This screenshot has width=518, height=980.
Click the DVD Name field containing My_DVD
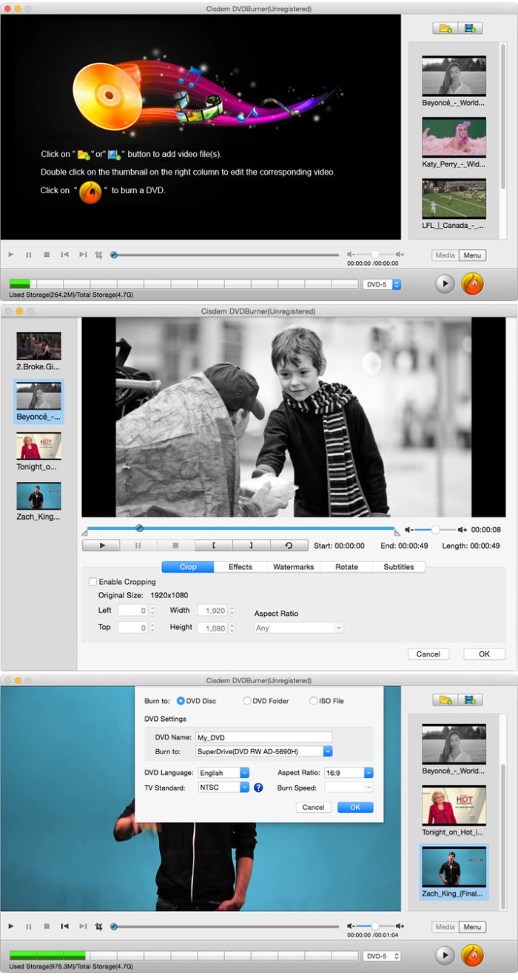[x=263, y=737]
